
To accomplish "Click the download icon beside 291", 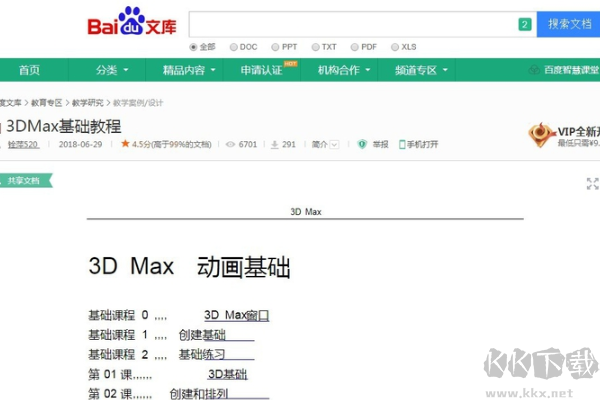I will pyautogui.click(x=274, y=144).
